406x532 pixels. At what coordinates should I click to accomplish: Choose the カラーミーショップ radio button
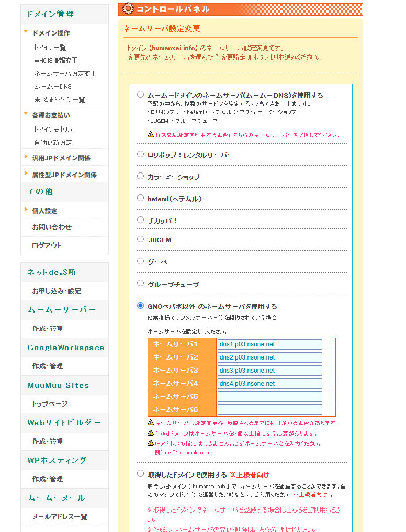pos(140,176)
